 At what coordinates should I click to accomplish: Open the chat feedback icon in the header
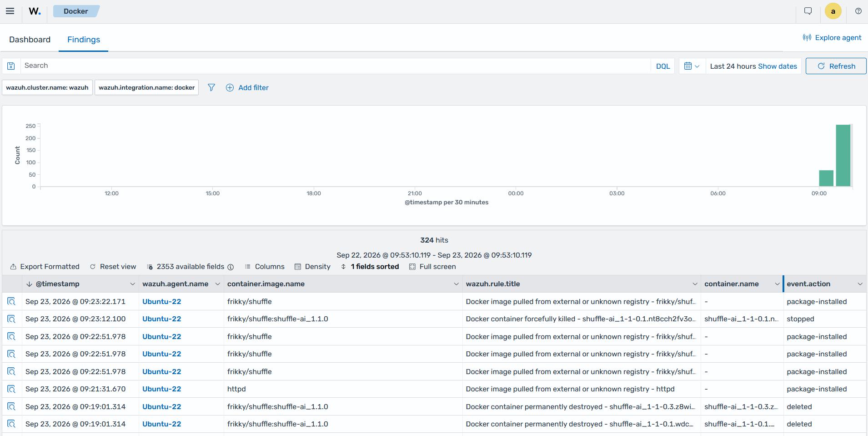808,11
